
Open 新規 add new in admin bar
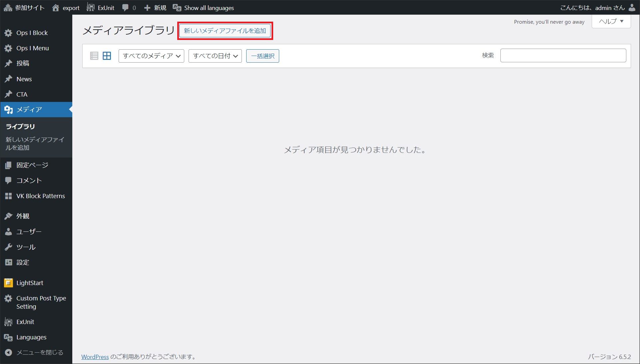(x=155, y=8)
